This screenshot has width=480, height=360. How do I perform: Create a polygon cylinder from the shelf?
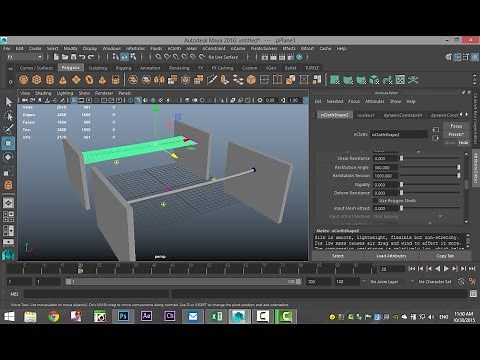[x=50, y=80]
